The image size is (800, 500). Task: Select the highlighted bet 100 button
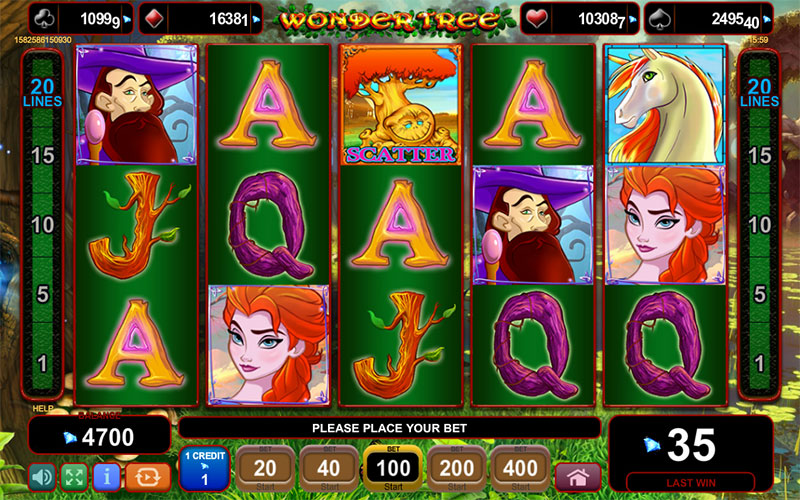tap(393, 468)
